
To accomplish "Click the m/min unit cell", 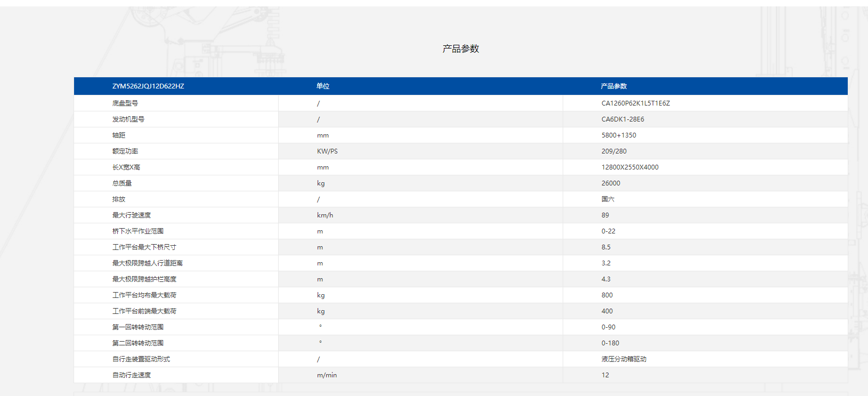I will (327, 375).
